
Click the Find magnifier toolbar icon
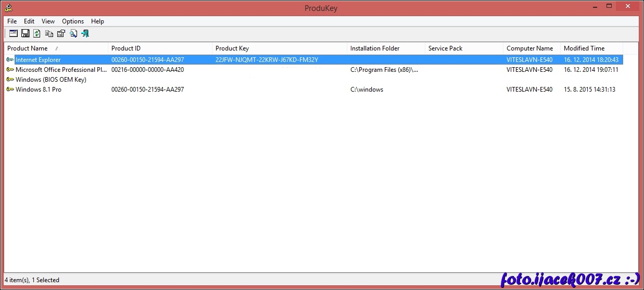tap(73, 34)
